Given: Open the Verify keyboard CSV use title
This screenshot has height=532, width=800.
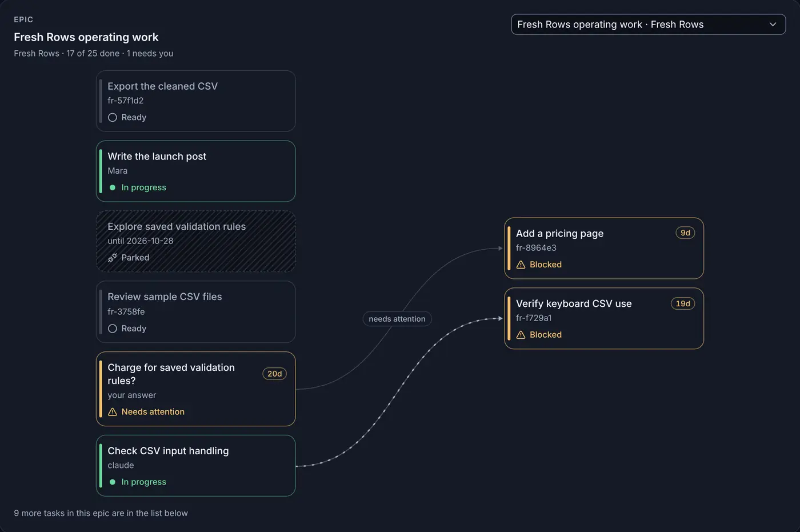Looking at the screenshot, I should point(574,303).
